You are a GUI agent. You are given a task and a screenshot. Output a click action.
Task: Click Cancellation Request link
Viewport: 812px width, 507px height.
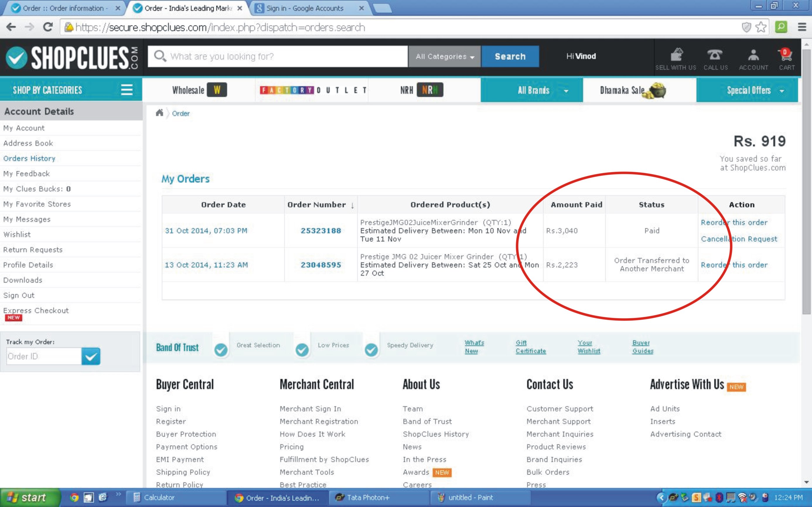coord(739,239)
